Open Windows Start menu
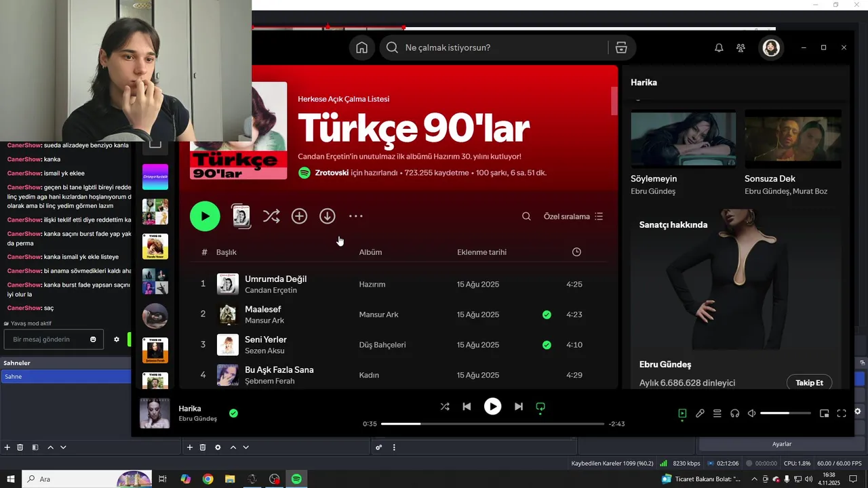Viewport: 868px width, 488px height. pyautogui.click(x=11, y=479)
